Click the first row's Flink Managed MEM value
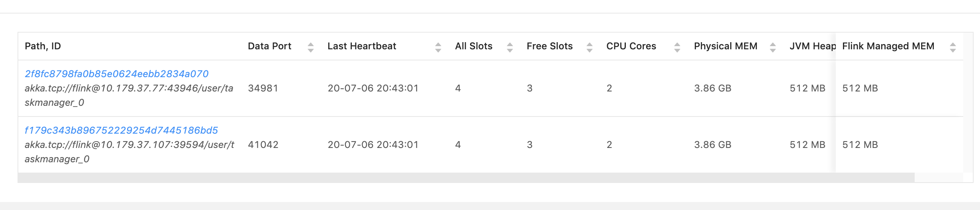 860,88
